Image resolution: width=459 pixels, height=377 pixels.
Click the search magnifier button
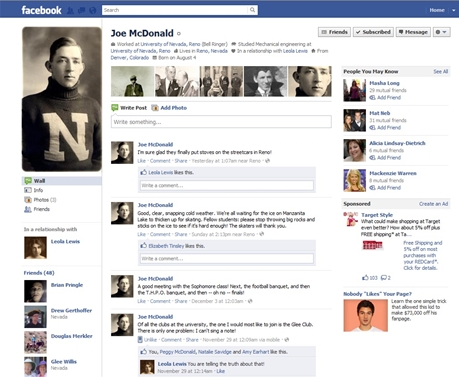point(253,10)
